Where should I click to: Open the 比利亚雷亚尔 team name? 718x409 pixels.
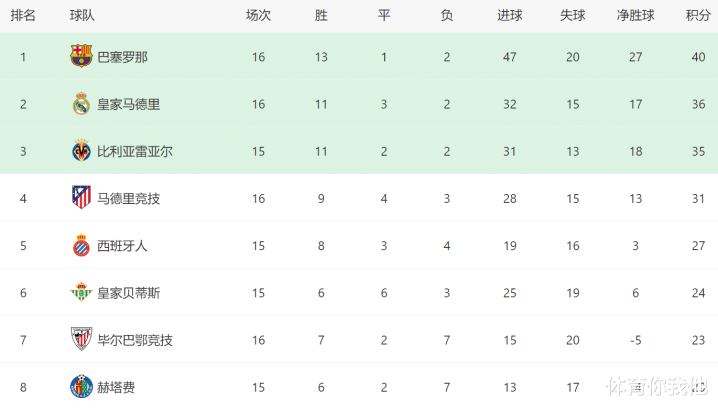click(134, 151)
